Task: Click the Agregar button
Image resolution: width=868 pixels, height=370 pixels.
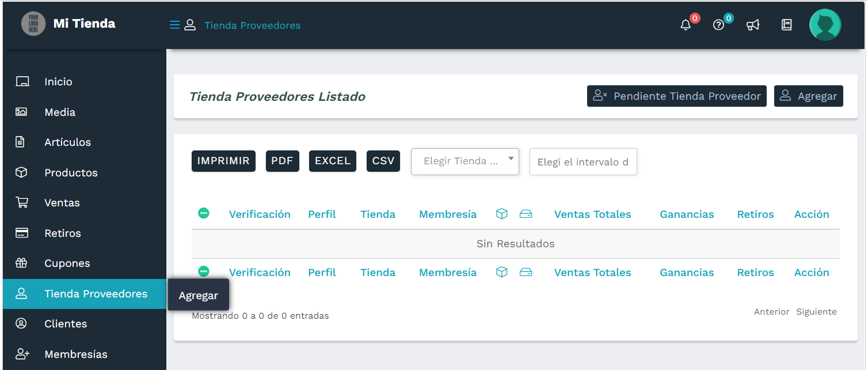Action: pos(808,96)
